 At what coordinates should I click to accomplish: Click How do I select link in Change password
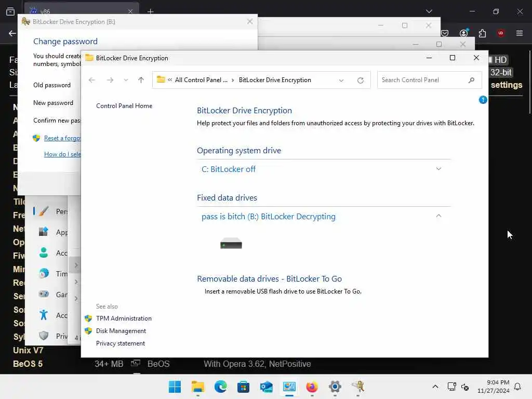click(62, 154)
